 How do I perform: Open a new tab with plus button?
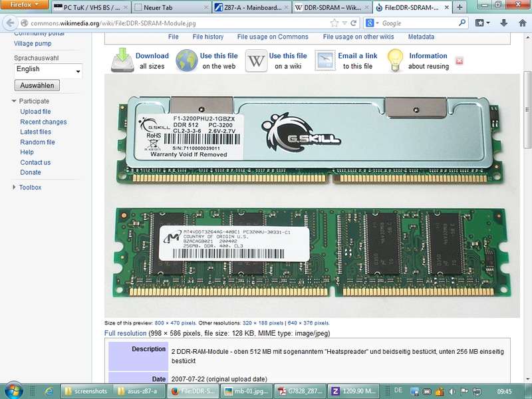tap(460, 7)
